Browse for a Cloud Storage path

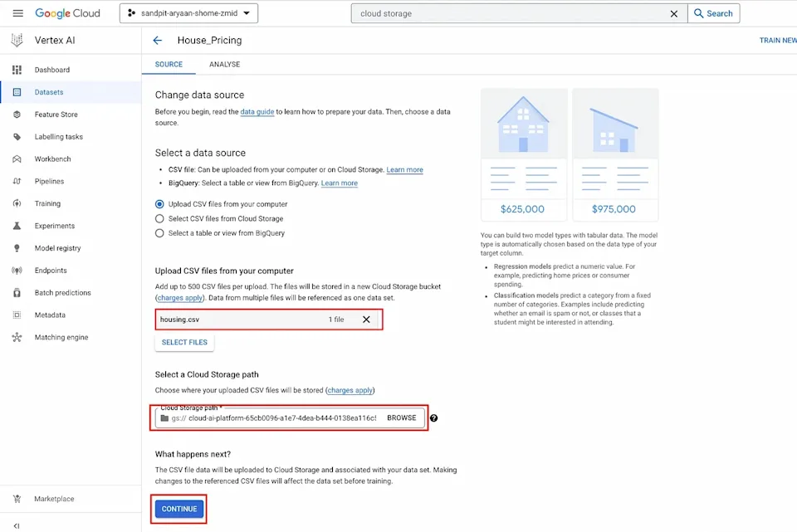point(402,417)
